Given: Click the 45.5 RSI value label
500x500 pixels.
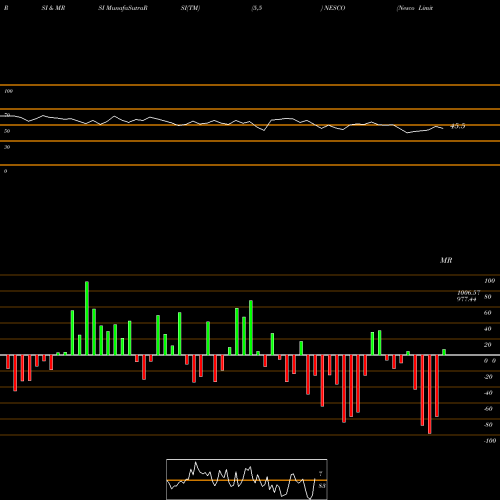Looking at the screenshot, I should pos(457,126).
